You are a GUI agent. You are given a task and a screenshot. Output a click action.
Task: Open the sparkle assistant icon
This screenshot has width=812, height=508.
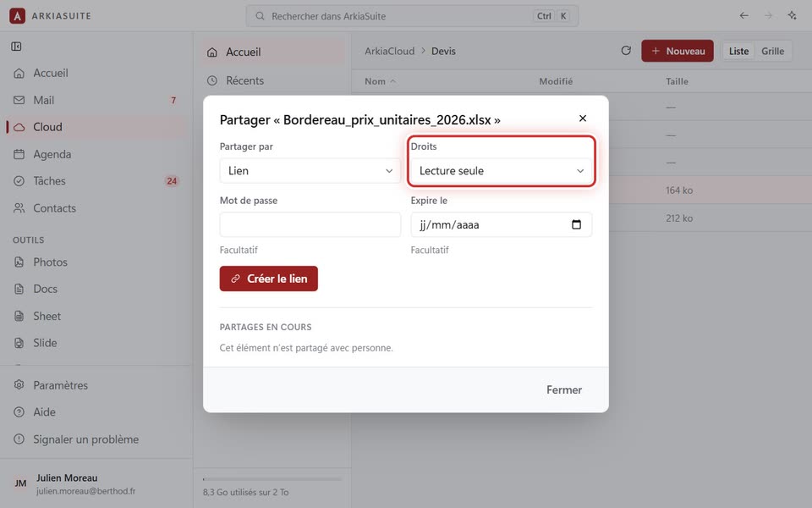793,15
